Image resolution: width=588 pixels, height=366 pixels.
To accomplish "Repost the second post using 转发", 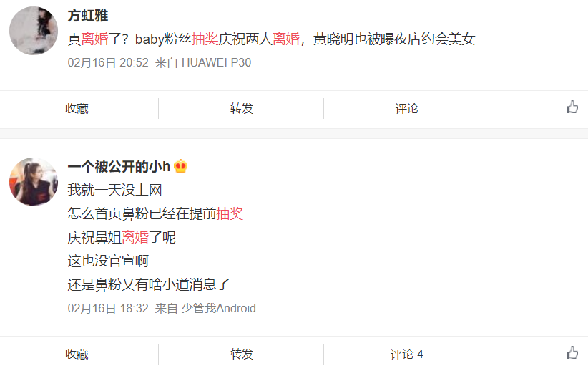I will [242, 354].
